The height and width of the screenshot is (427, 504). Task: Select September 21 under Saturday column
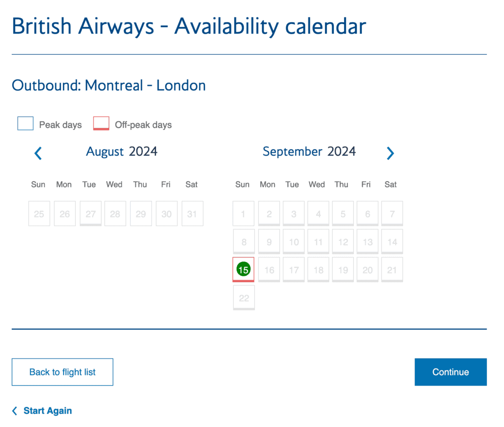(392, 269)
